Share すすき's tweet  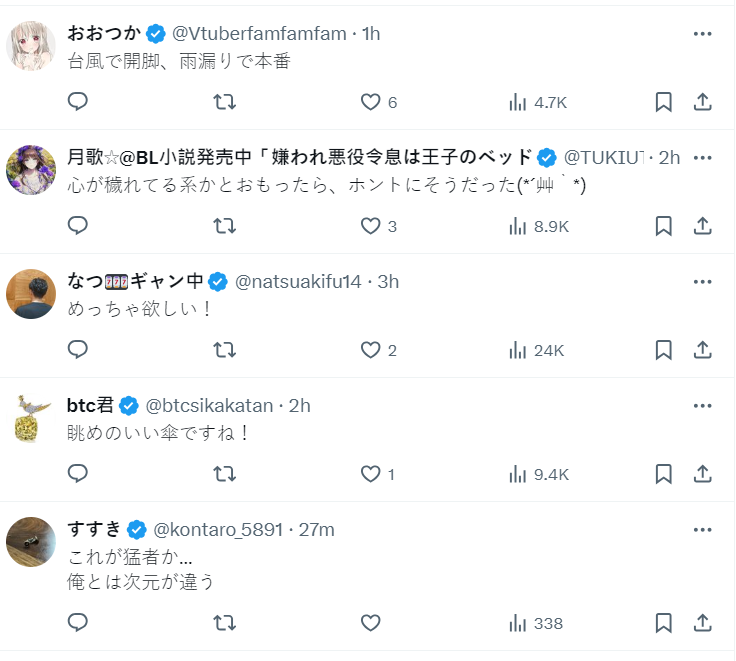(x=703, y=623)
